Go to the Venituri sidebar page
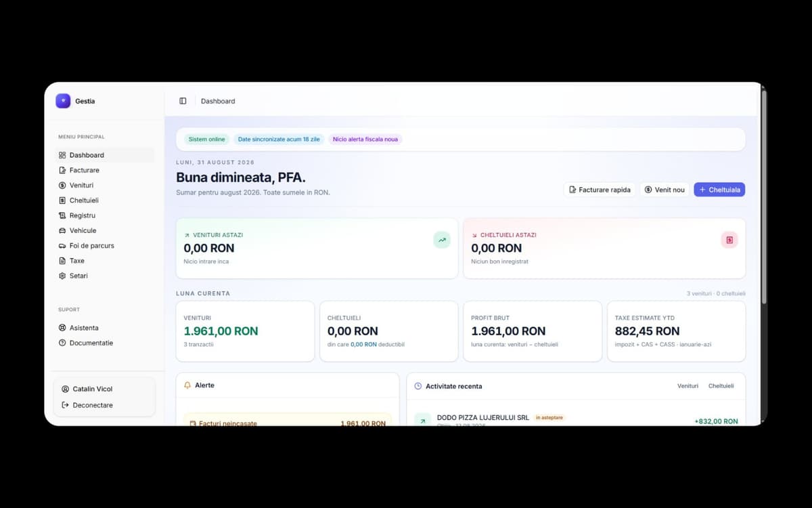 (105, 185)
